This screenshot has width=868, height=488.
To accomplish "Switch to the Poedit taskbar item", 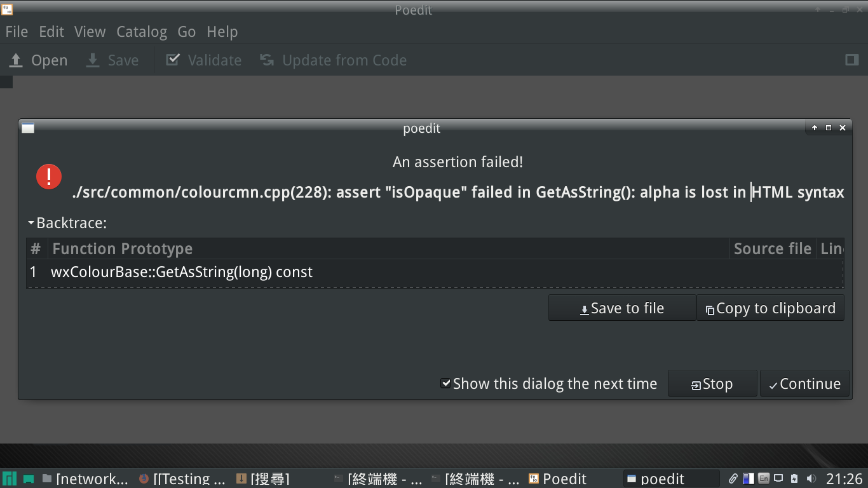I will tap(557, 478).
